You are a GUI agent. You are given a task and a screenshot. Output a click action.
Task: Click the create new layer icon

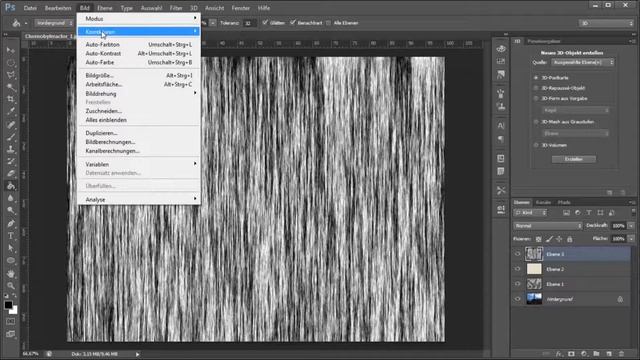point(609,354)
